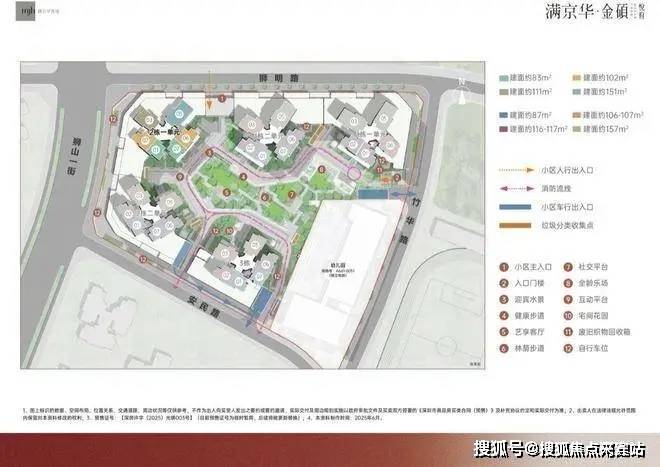Click legend number 5 icon beside 艺享客厅
The image size is (660, 467).
504,332
